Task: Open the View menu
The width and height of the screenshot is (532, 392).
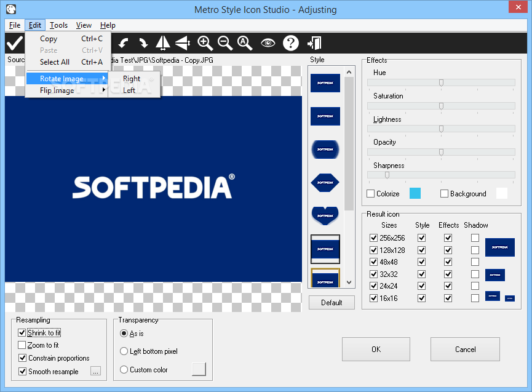Action: coord(84,25)
